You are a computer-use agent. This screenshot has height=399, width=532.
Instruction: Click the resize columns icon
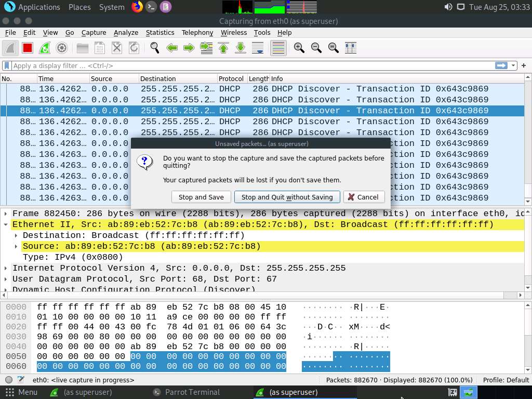(351, 48)
